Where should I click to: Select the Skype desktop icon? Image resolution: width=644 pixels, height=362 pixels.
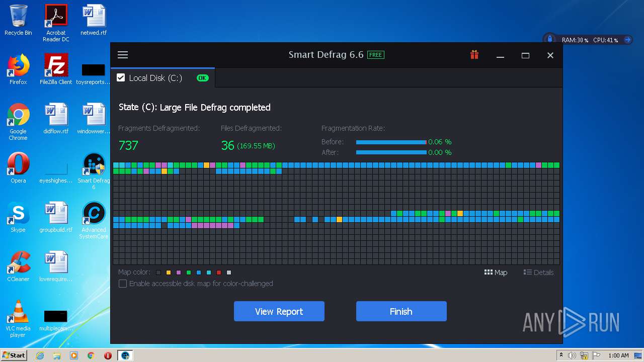click(x=18, y=217)
